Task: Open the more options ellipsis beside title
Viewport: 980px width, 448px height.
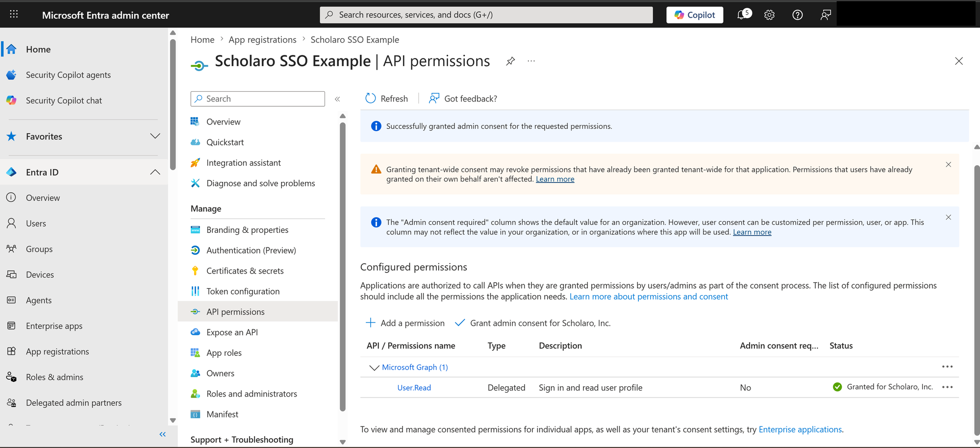Action: tap(531, 61)
